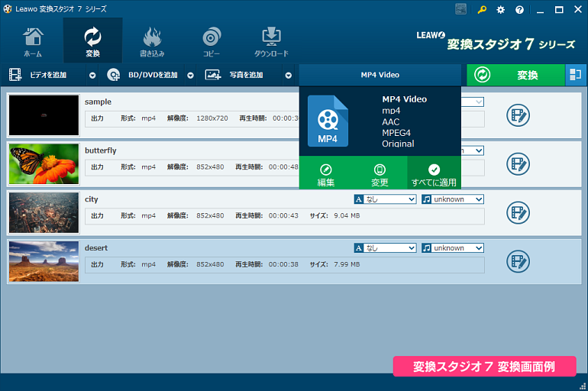Click 写真を追加 add photo button
588x391 pixels.
tap(240, 75)
